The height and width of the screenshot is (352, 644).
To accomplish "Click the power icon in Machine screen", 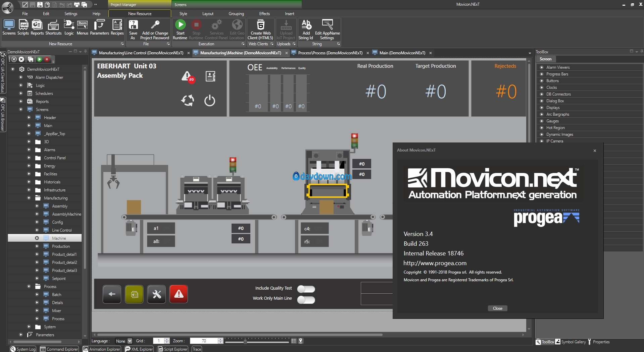I will (x=210, y=100).
